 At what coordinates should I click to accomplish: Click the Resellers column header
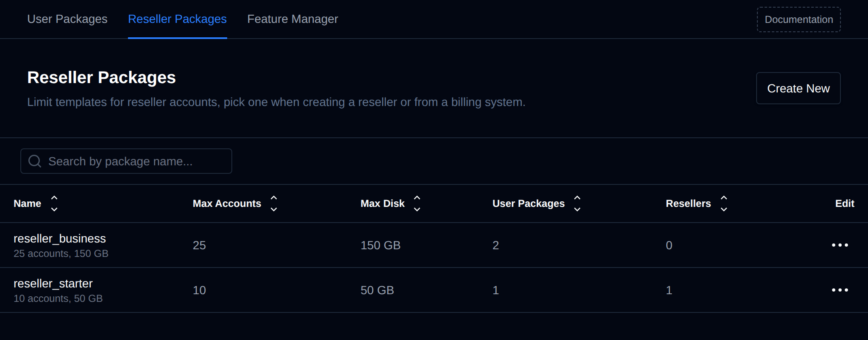(x=688, y=203)
